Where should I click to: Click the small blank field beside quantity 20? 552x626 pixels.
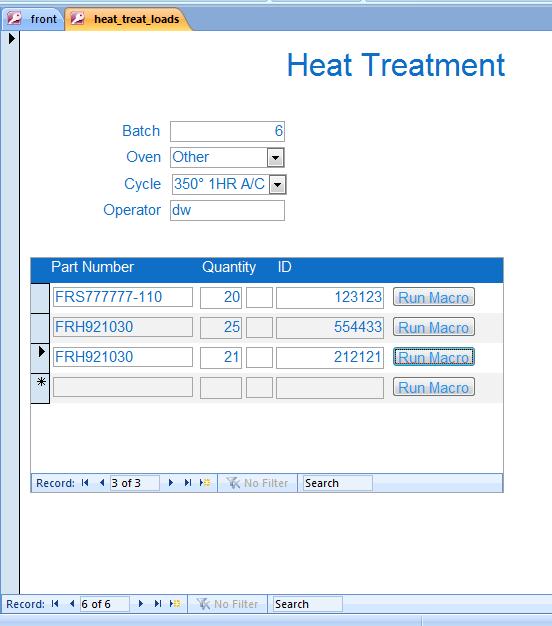259,297
